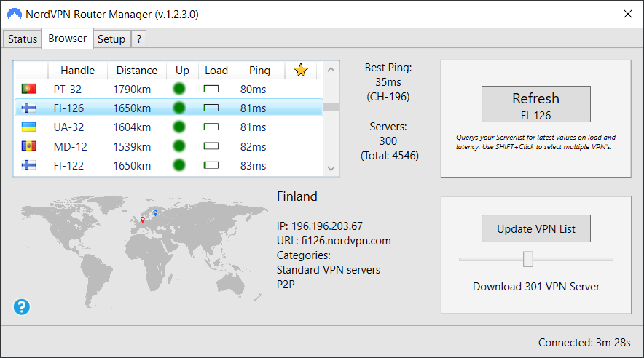644x358 pixels.
Task: Open the Setup tab
Action: 111,39
